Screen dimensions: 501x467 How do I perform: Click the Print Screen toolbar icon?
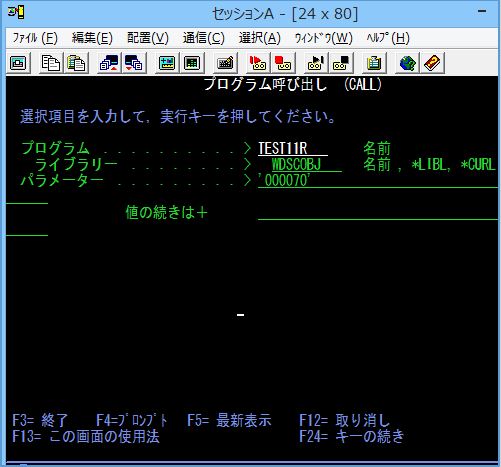18,63
